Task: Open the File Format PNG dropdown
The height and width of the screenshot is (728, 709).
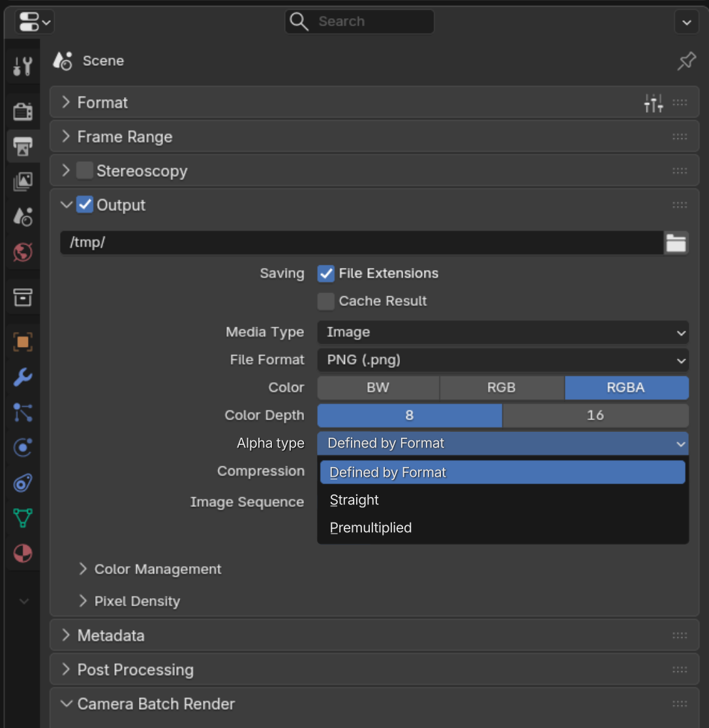Action: 503,360
